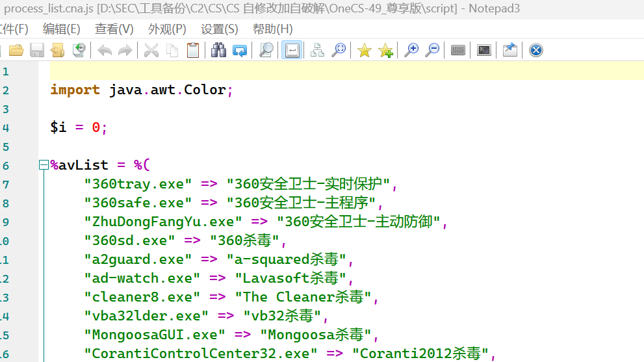Open the 帮助(H) menu
Screen dimensions: 644x362
coord(273,29)
